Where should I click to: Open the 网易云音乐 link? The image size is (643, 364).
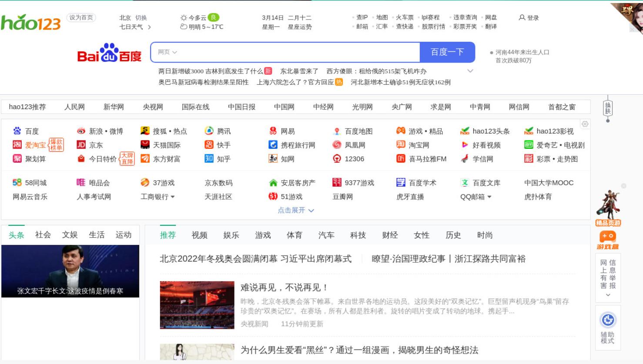coord(30,197)
